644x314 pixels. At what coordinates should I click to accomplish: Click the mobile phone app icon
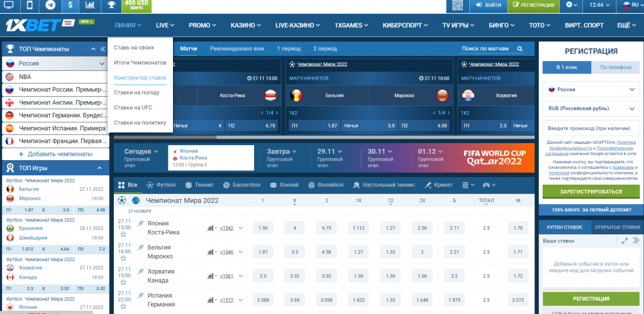(30, 5)
